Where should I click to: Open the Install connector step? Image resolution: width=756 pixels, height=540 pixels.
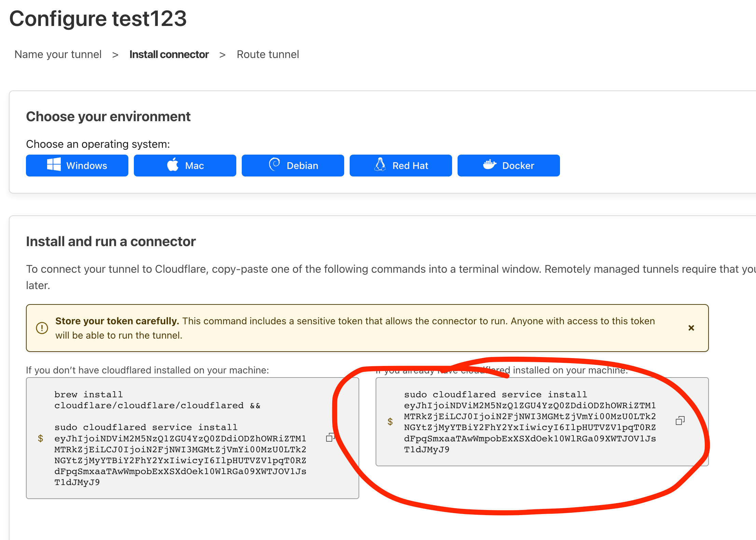(x=169, y=55)
